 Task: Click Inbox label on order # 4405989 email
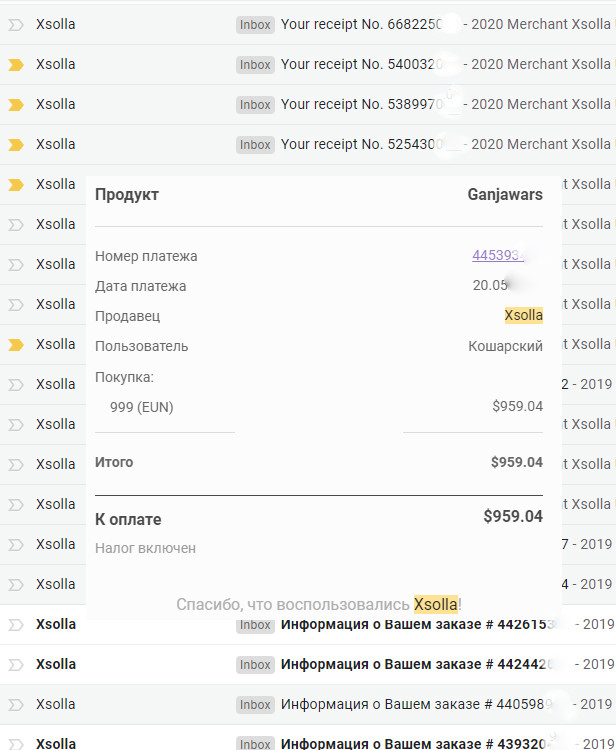pos(255,705)
